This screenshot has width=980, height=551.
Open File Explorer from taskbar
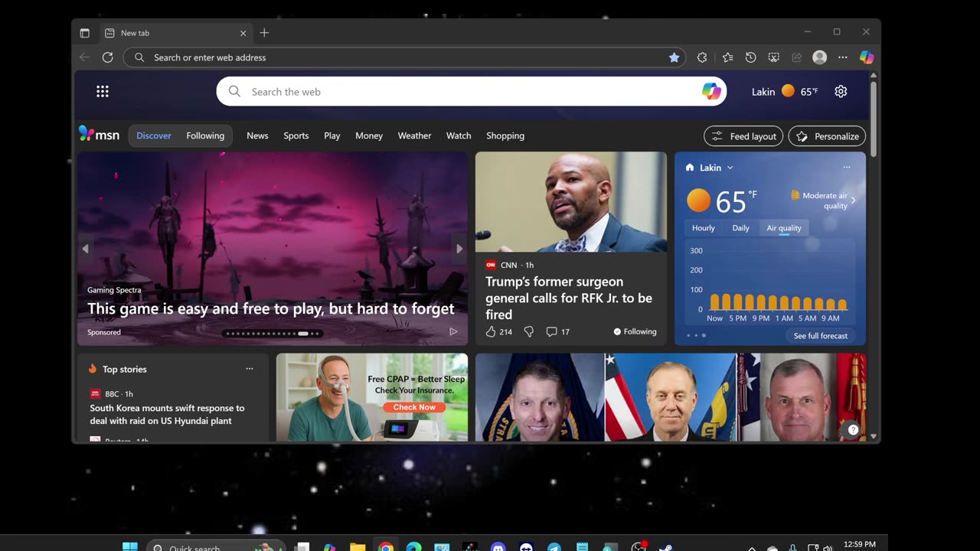[358, 548]
